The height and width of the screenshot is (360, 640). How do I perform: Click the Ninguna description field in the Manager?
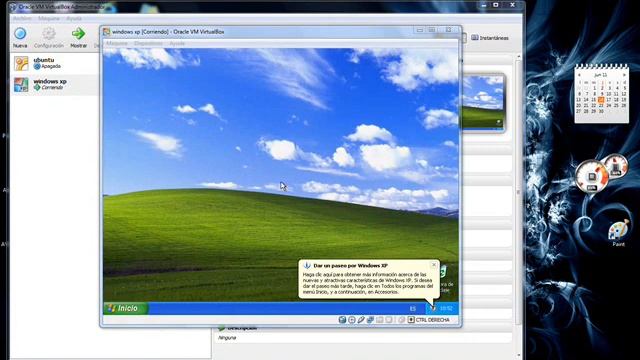click(363, 338)
